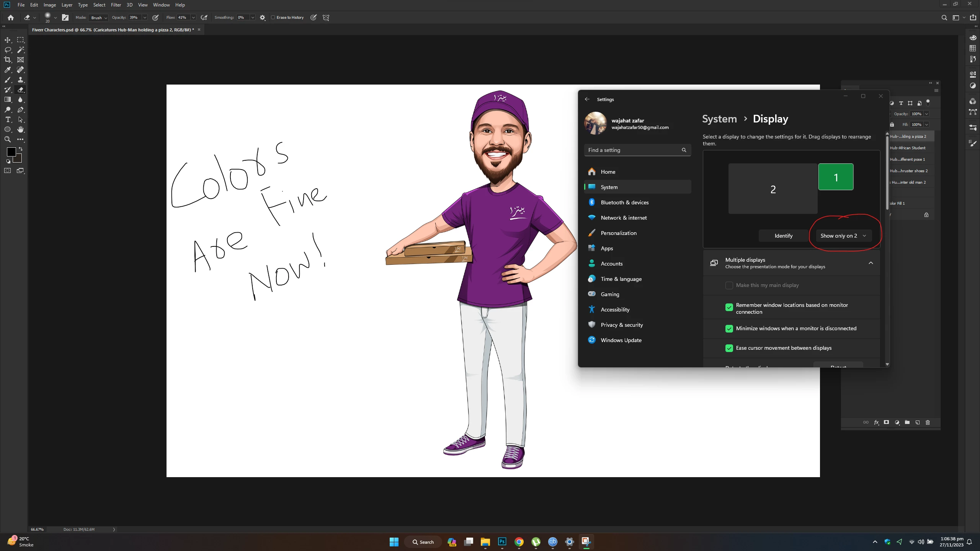Open Photoshop Home screen icon
The width and height of the screenshot is (980, 551).
coord(11,18)
